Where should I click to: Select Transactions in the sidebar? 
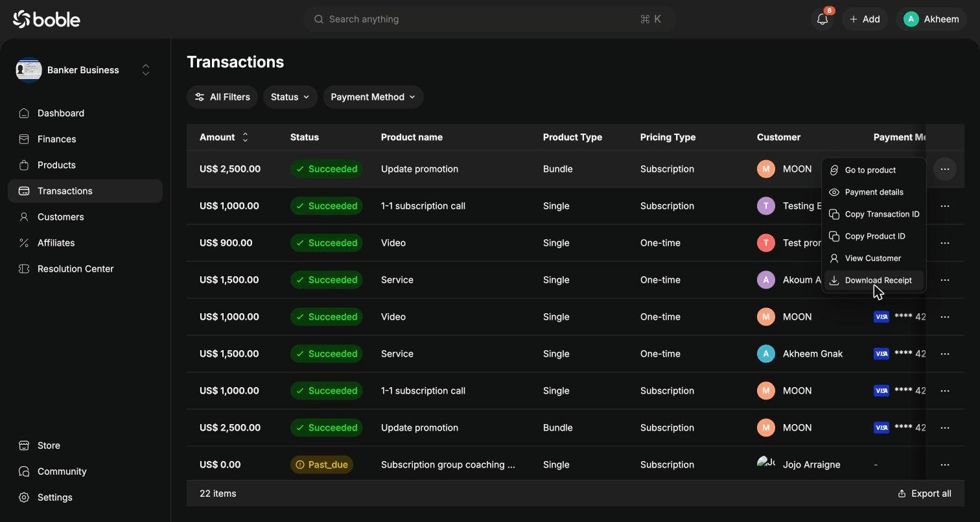click(x=85, y=191)
